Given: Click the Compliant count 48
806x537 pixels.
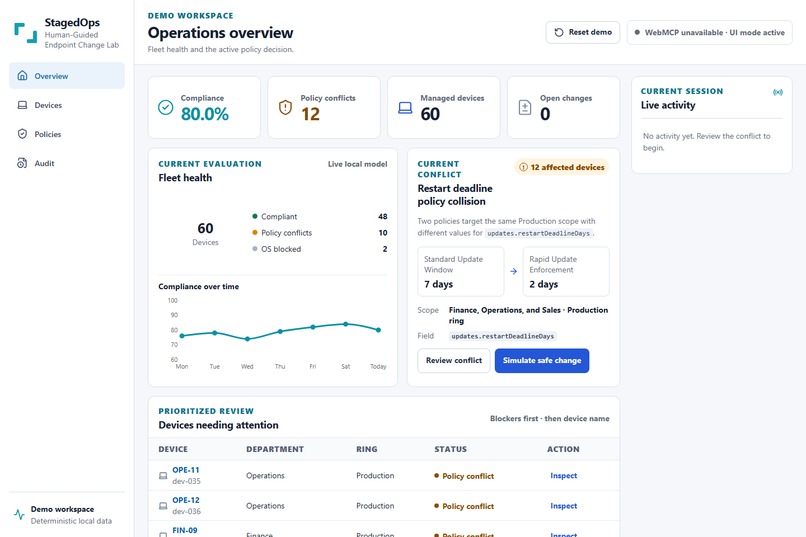Looking at the screenshot, I should 383,216.
